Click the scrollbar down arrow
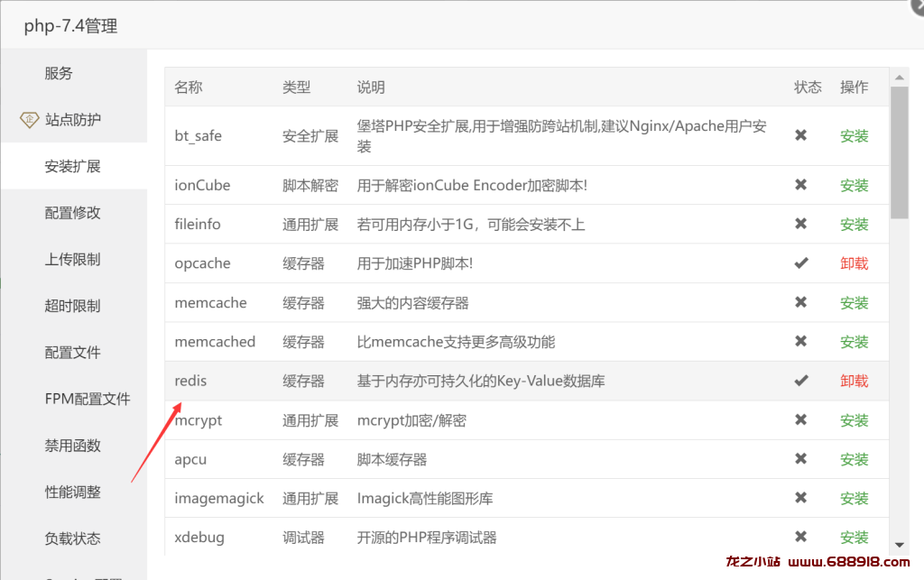This screenshot has height=580, width=924. (900, 545)
